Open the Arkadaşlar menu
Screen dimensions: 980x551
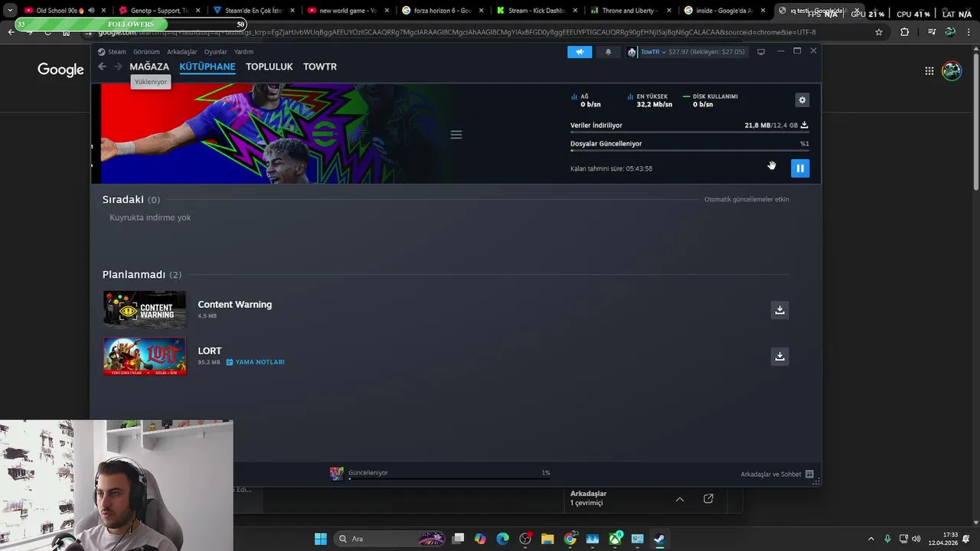(x=182, y=52)
